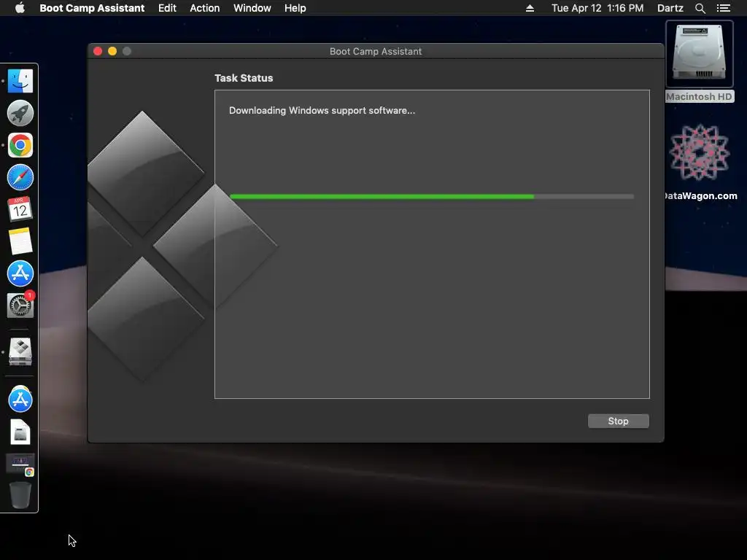Open the disk image document in Dock
The image size is (747, 560).
pyautogui.click(x=20, y=432)
